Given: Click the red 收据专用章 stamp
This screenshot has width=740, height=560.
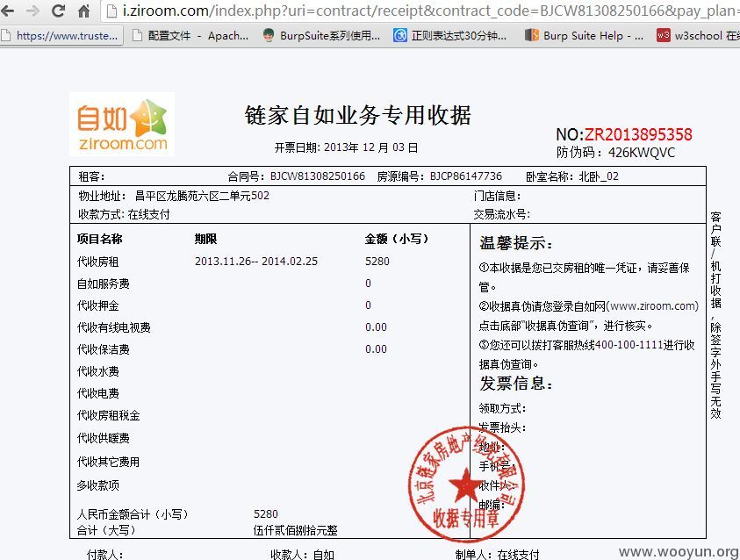Looking at the screenshot, I should 466,484.
